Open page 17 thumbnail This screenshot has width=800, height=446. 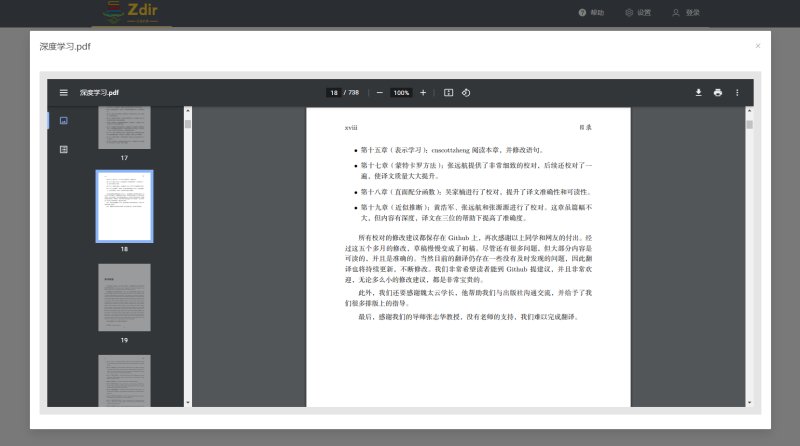[x=124, y=128]
